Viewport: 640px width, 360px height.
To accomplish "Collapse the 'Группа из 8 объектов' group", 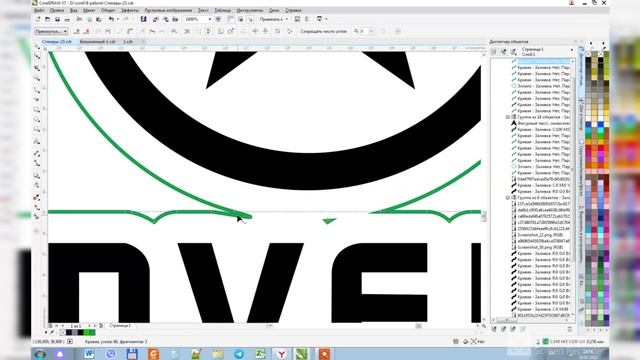I will [508, 198].
